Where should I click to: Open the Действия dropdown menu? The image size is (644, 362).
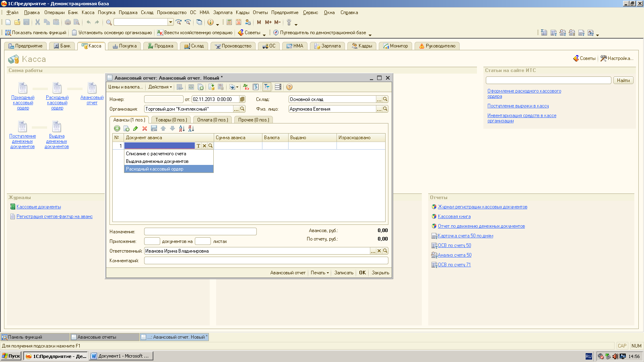click(x=160, y=87)
